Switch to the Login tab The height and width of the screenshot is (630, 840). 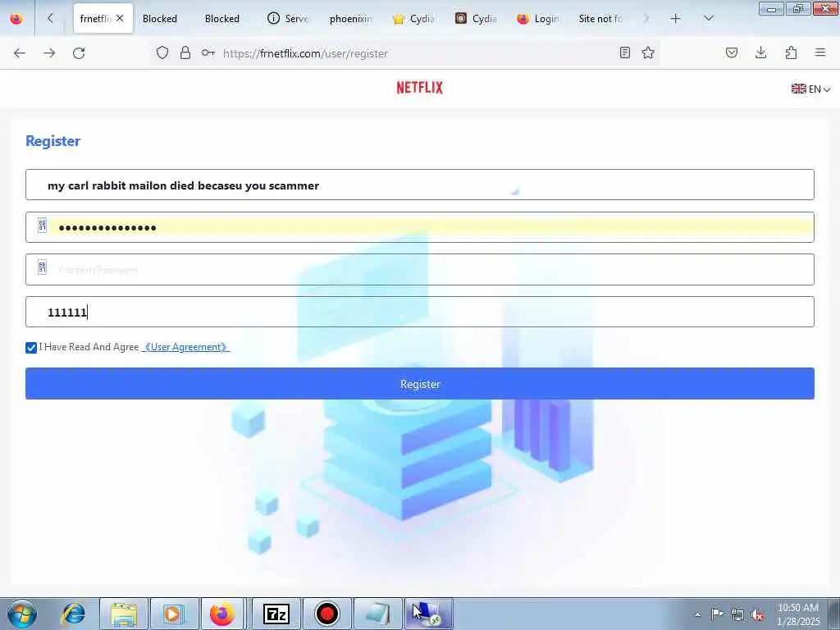coord(538,19)
